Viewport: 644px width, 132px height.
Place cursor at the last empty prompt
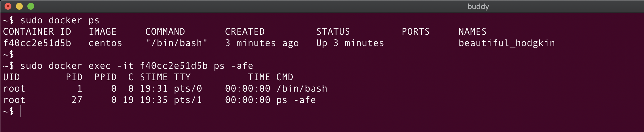[20, 111]
